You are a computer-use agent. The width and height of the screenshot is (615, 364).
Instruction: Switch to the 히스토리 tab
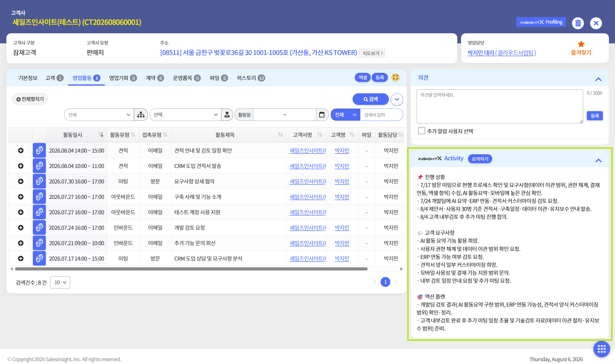(251, 78)
